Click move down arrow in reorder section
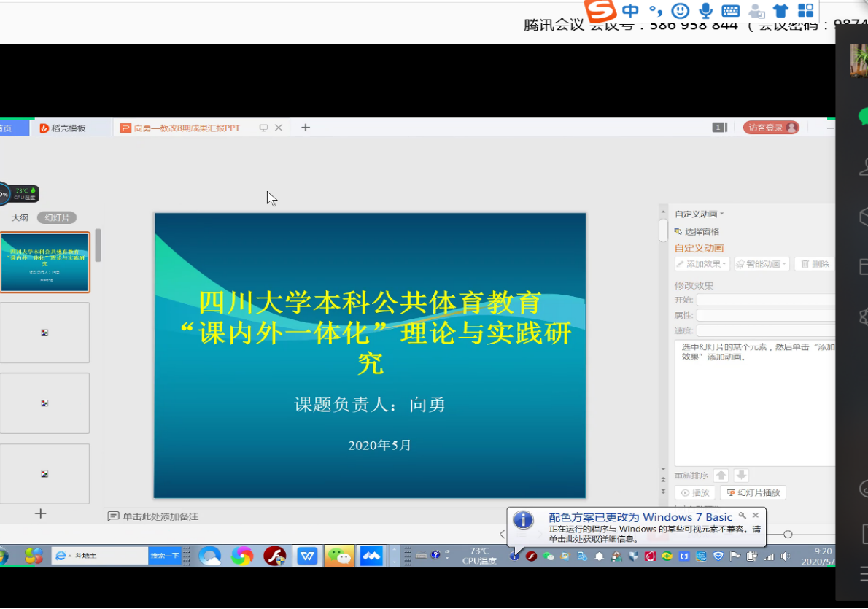868x609 pixels. tap(741, 476)
